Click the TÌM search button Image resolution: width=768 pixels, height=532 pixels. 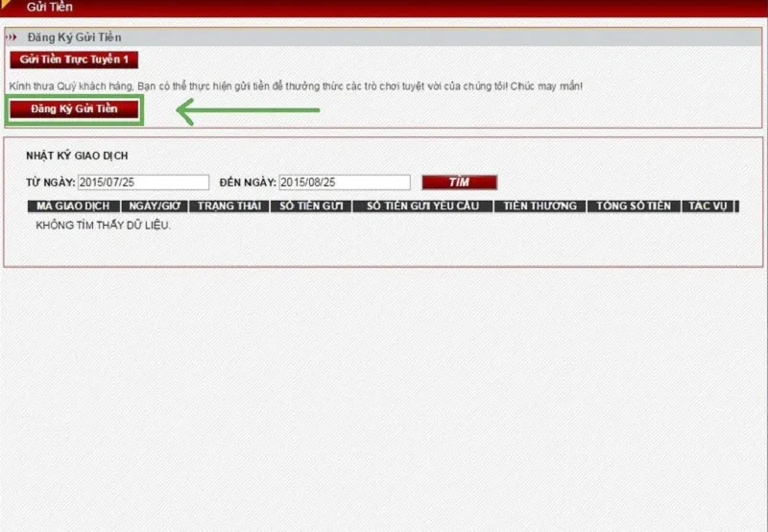[x=459, y=182]
